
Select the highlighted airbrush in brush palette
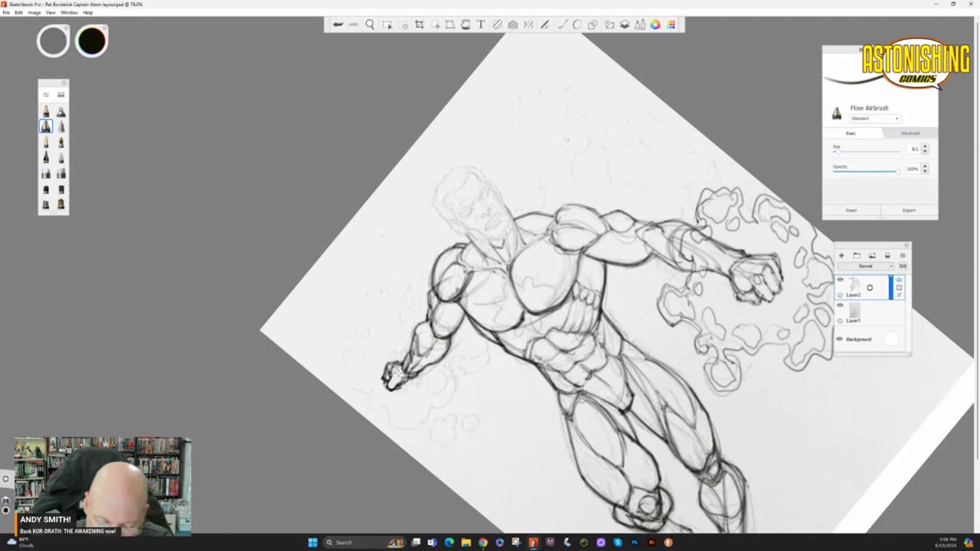point(46,126)
